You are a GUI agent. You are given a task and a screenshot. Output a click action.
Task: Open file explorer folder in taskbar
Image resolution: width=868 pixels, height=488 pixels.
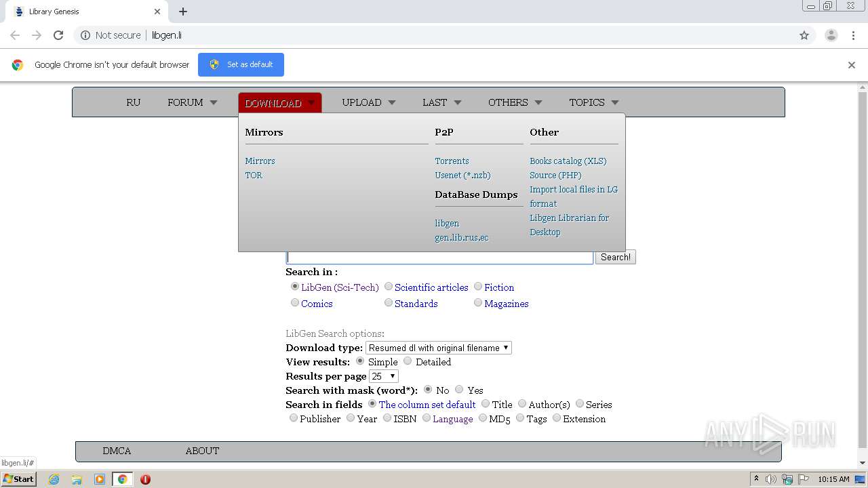pyautogui.click(x=77, y=479)
